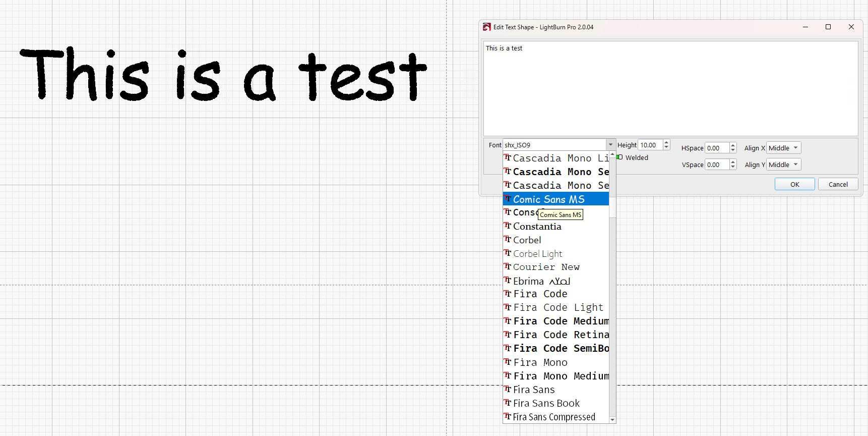Click the font list scroll-down arrow
The image size is (868, 436).
tap(612, 419)
